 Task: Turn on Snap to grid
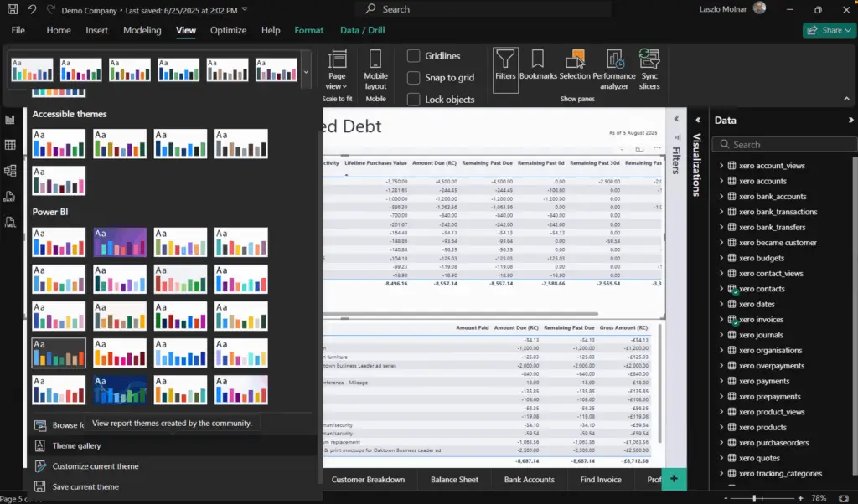414,76
